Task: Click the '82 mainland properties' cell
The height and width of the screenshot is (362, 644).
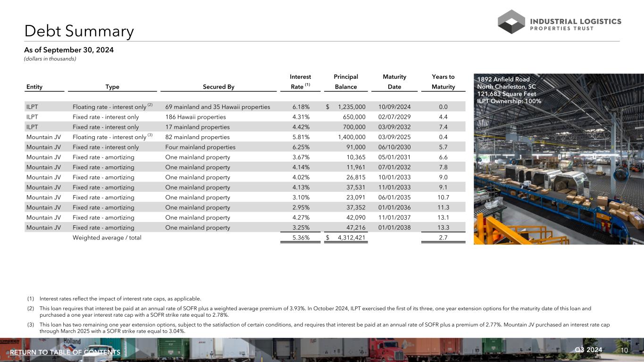Action: click(198, 137)
